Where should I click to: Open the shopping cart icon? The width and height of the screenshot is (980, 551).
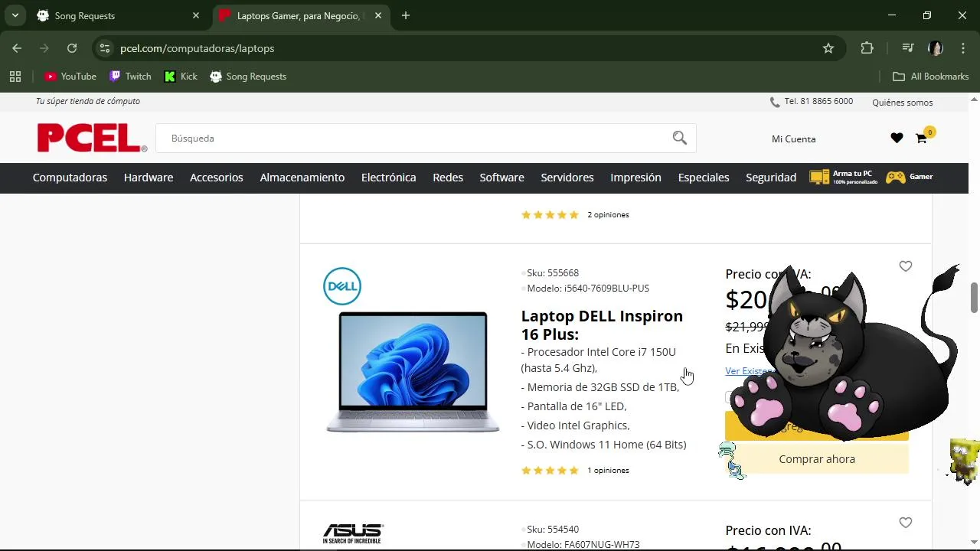tap(921, 139)
